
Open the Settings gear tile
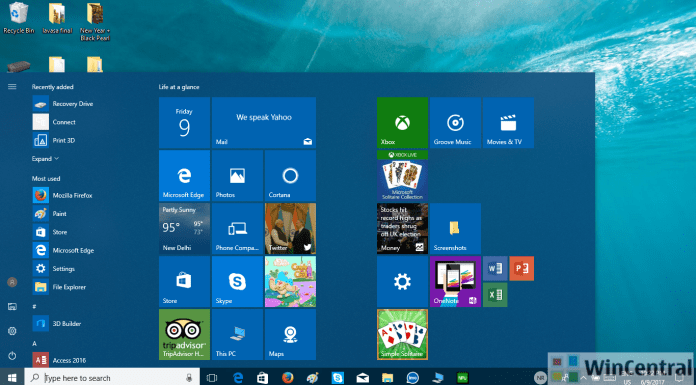click(403, 282)
